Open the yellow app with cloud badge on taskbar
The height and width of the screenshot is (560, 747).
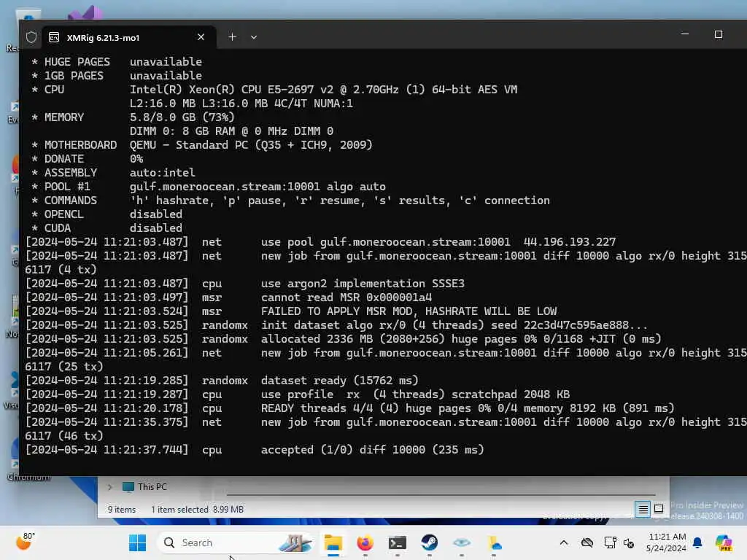point(494,542)
